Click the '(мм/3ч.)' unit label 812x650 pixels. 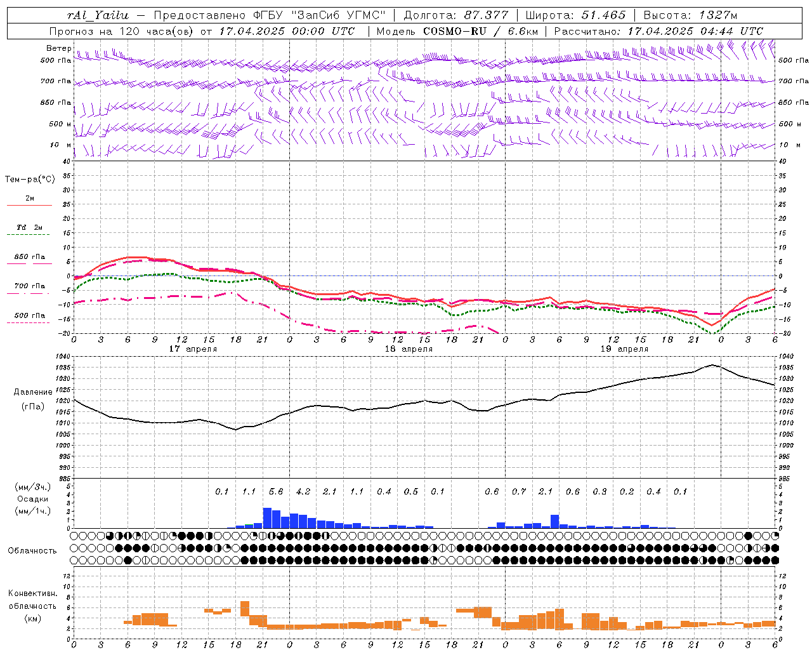[x=33, y=487]
